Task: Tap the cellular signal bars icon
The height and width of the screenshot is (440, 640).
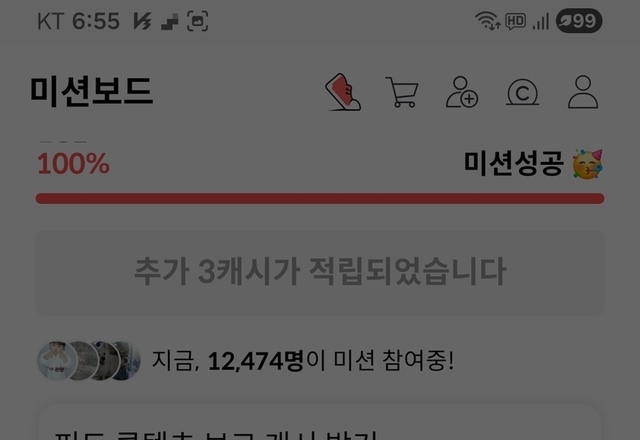Action: [x=541, y=21]
